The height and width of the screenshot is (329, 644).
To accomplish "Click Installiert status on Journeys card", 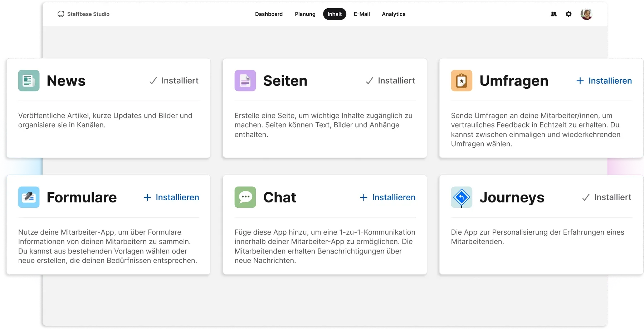I will click(x=607, y=197).
